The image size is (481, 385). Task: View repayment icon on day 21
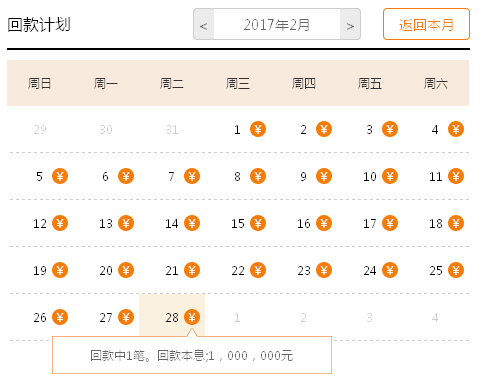pos(192,270)
